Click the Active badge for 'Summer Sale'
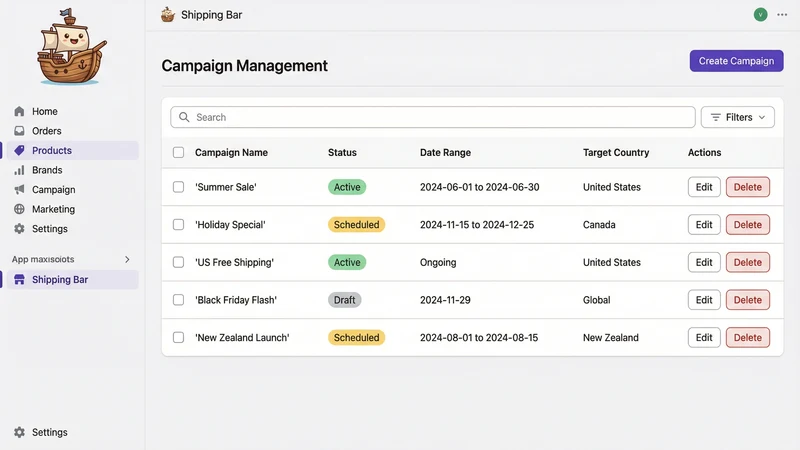The height and width of the screenshot is (450, 800). (347, 187)
